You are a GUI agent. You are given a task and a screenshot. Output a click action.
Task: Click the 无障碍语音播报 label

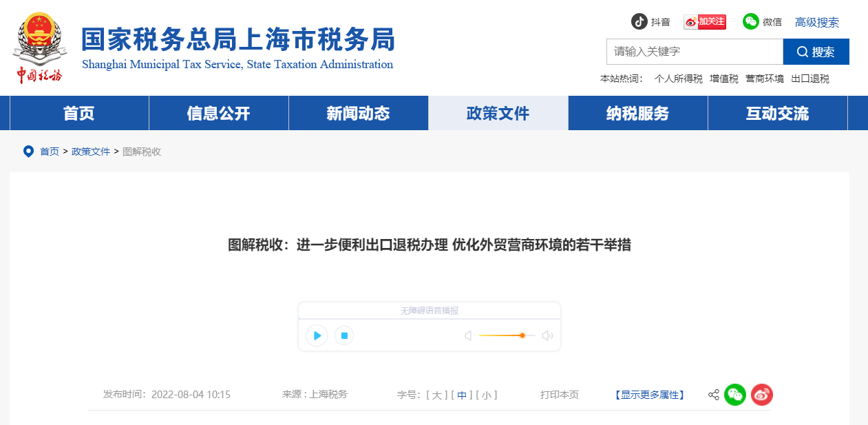click(x=430, y=311)
